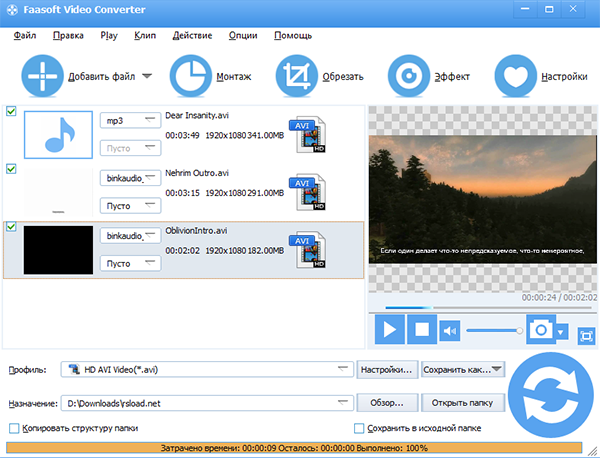Open the Trim (Монтаж) clock icon
The width and height of the screenshot is (600, 458).
[x=191, y=76]
